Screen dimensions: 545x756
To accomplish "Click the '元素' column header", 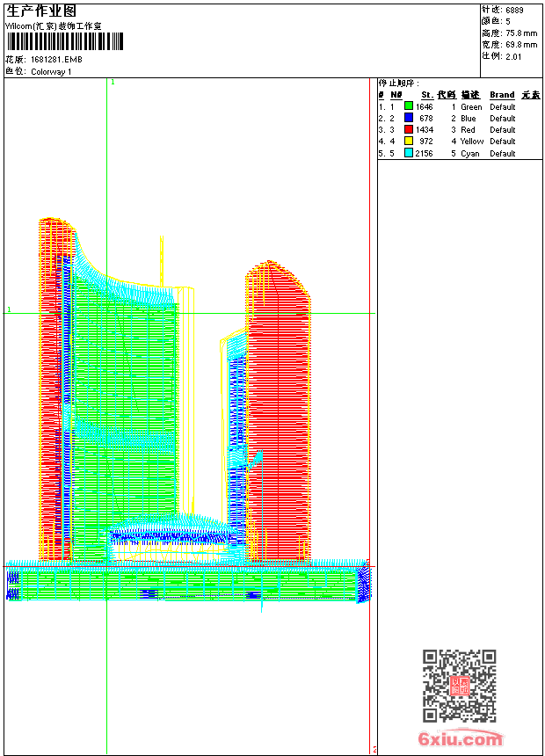I will click(x=531, y=95).
